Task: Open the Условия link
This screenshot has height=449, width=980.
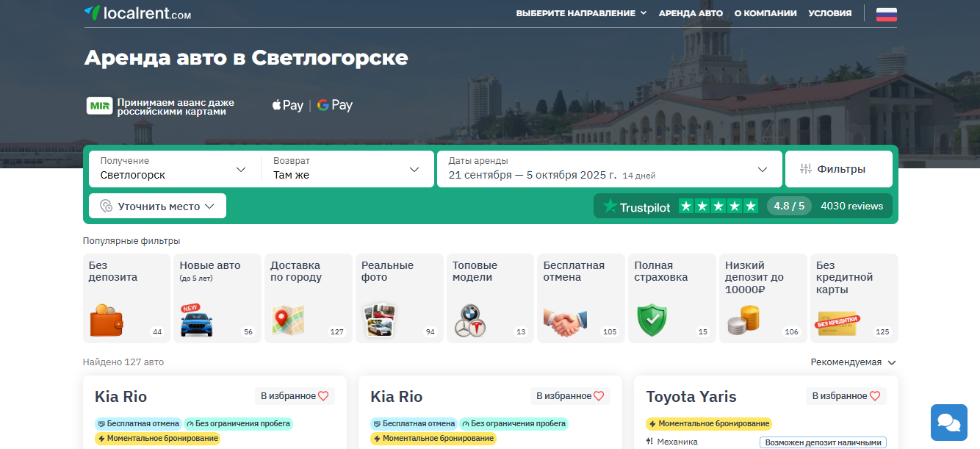Action: (830, 13)
